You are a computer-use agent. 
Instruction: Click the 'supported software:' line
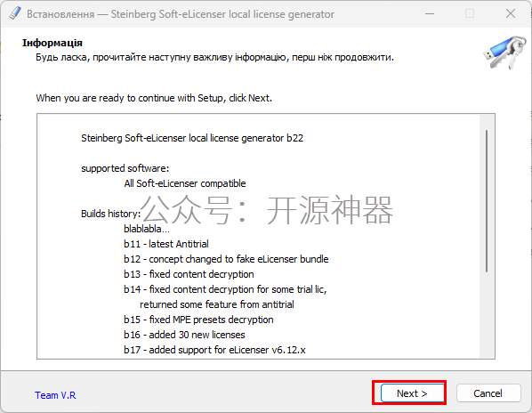[x=125, y=168]
